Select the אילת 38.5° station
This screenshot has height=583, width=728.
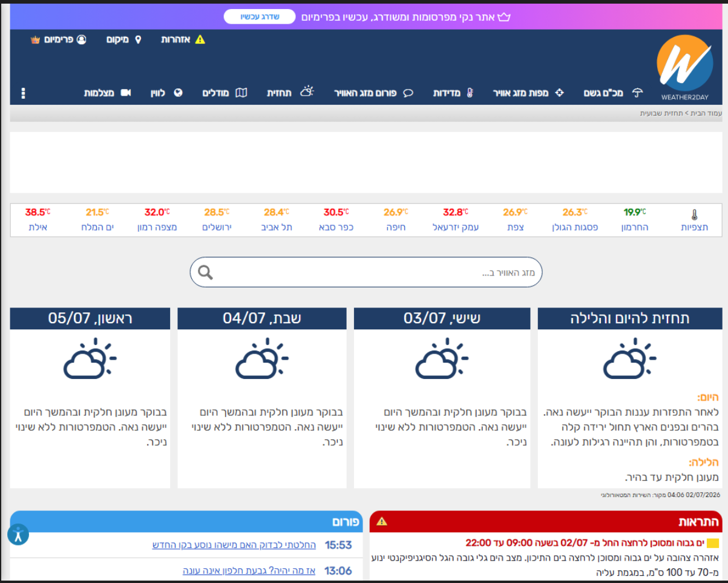coord(37,220)
